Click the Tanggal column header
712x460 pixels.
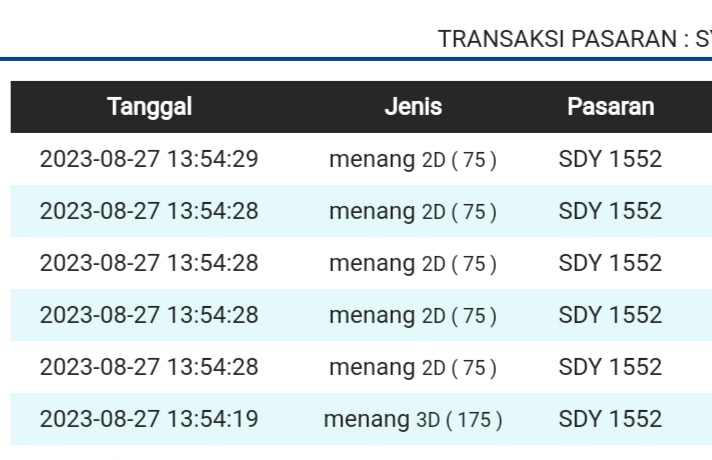click(x=149, y=107)
